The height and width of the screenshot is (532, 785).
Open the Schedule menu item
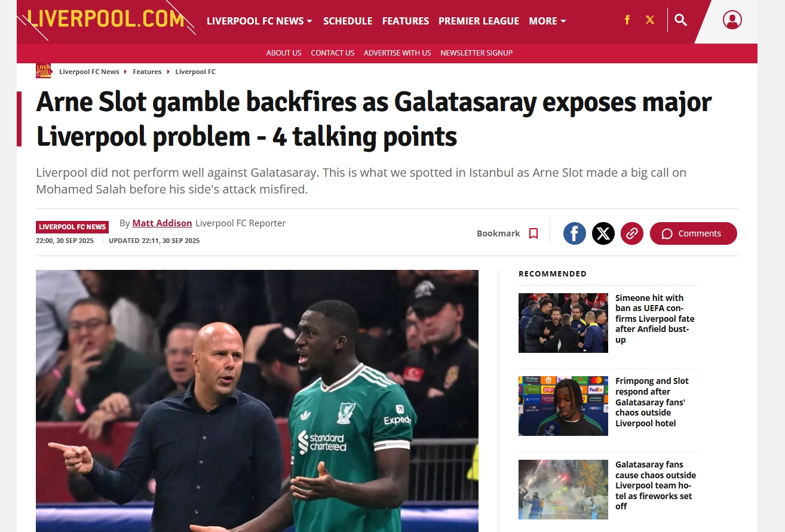pos(348,21)
